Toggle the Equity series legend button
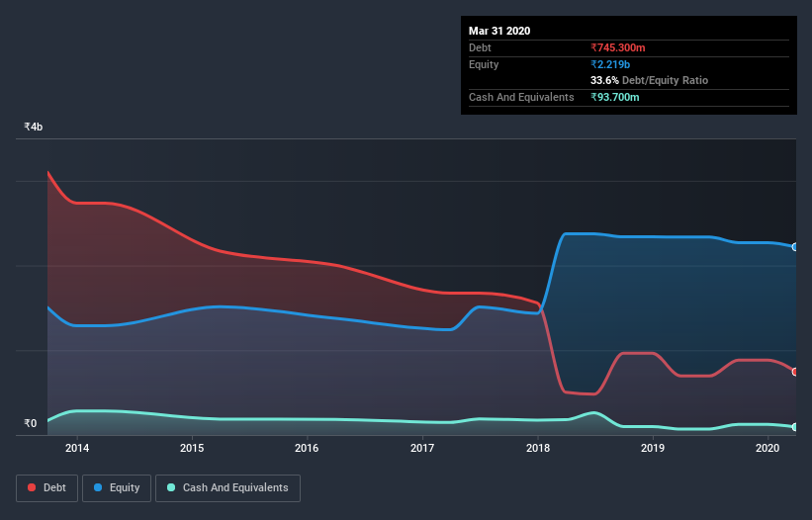Image resolution: width=812 pixels, height=520 pixels. click(117, 488)
